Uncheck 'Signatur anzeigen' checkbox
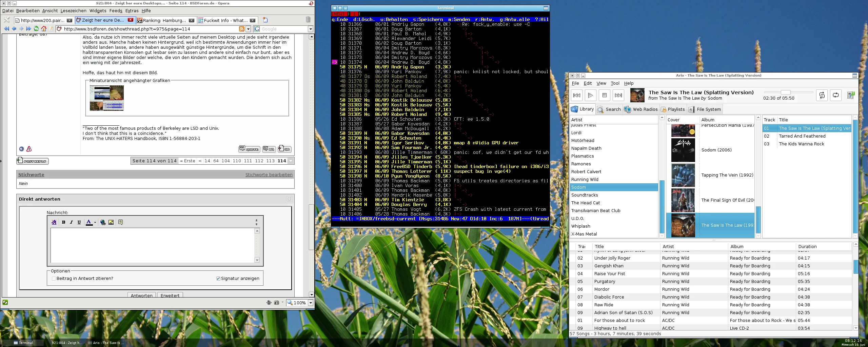 pos(218,279)
